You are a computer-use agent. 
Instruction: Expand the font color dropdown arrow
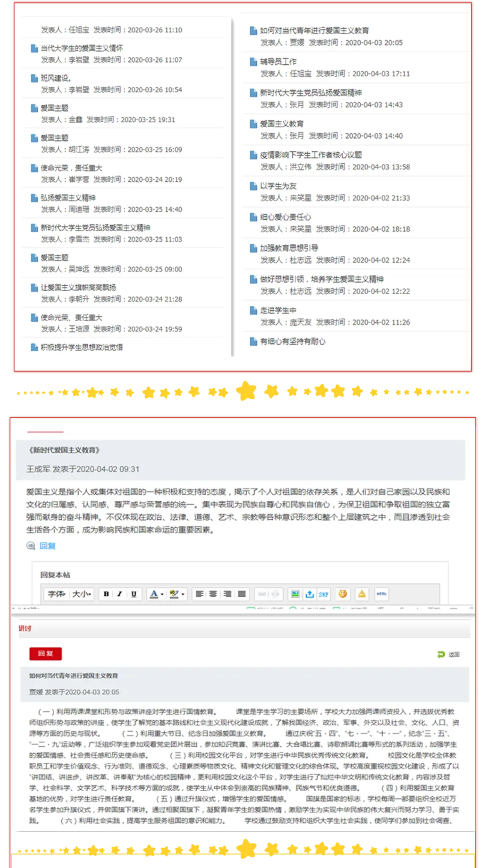point(162,594)
